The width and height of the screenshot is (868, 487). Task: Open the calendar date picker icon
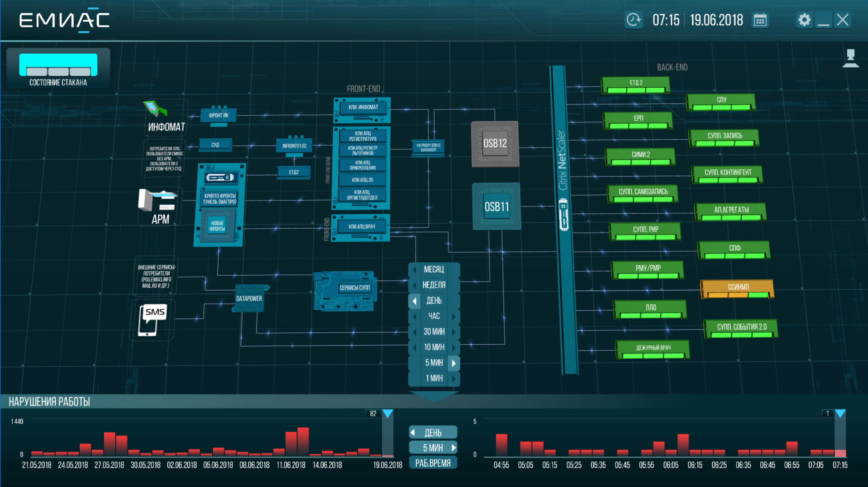760,20
